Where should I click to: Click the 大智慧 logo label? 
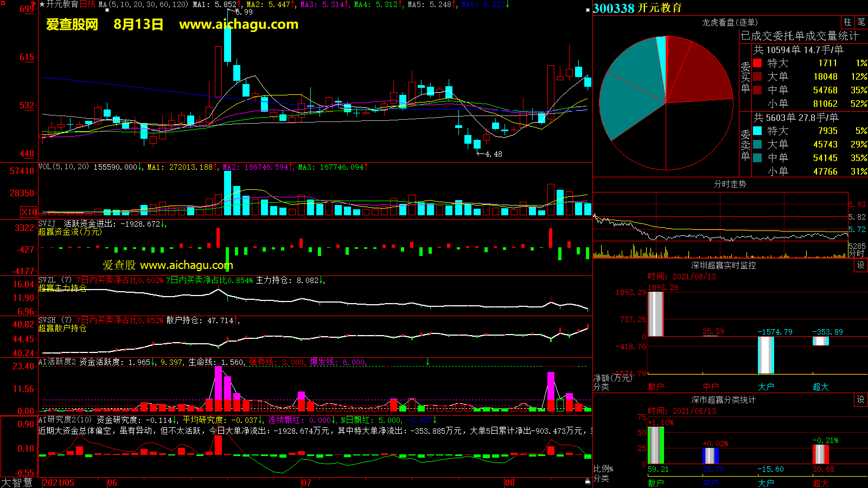(x=17, y=483)
